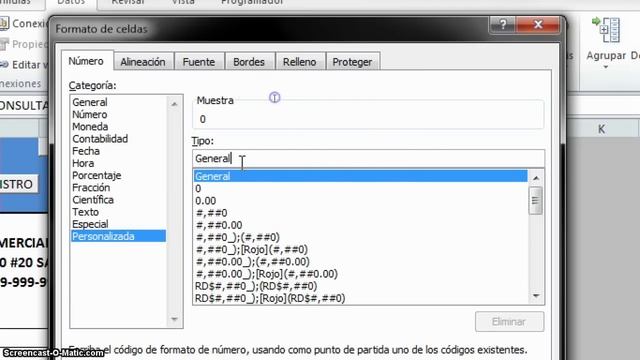Image resolution: width=640 pixels, height=360 pixels.
Task: Switch to the Fuente tab
Action: click(x=199, y=62)
